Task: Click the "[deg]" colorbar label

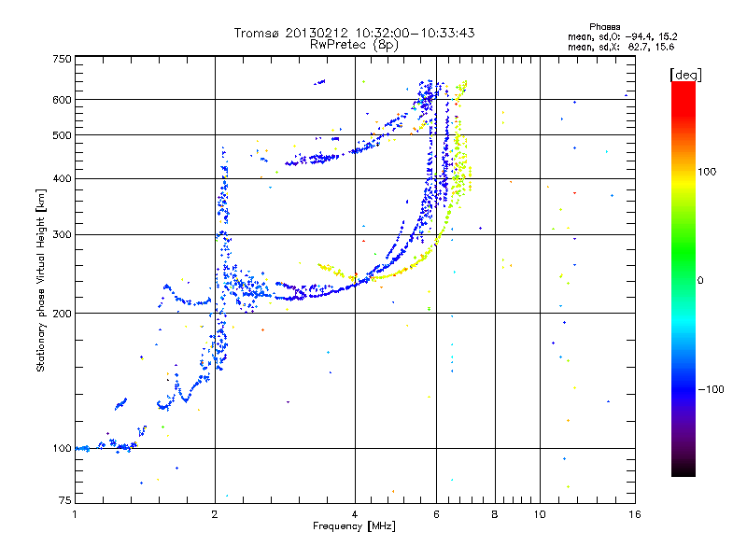Action: point(685,75)
